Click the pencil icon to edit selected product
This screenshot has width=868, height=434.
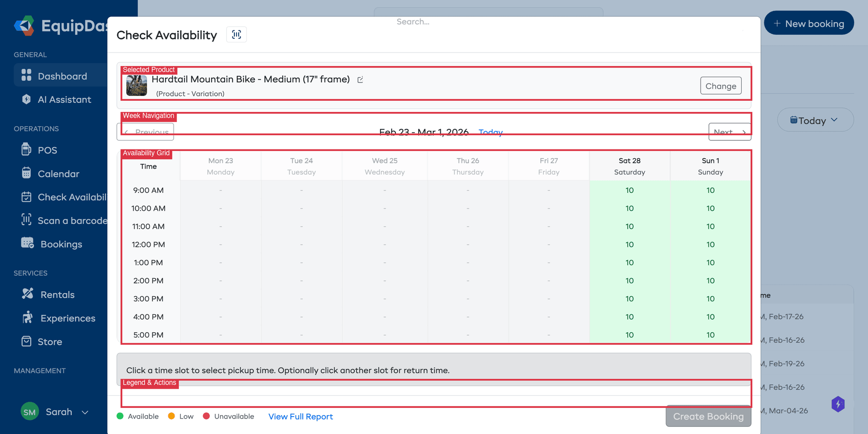click(x=360, y=80)
